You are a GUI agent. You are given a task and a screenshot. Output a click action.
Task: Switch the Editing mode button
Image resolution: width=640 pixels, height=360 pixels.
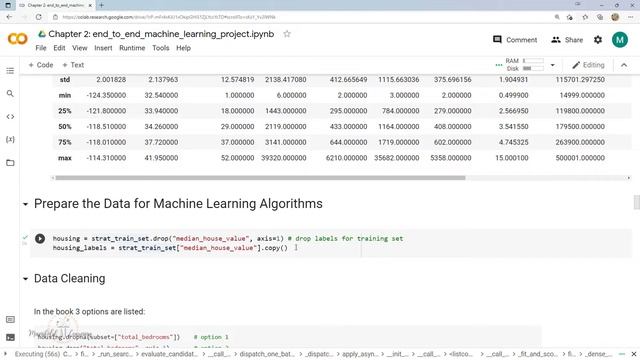coord(588,65)
